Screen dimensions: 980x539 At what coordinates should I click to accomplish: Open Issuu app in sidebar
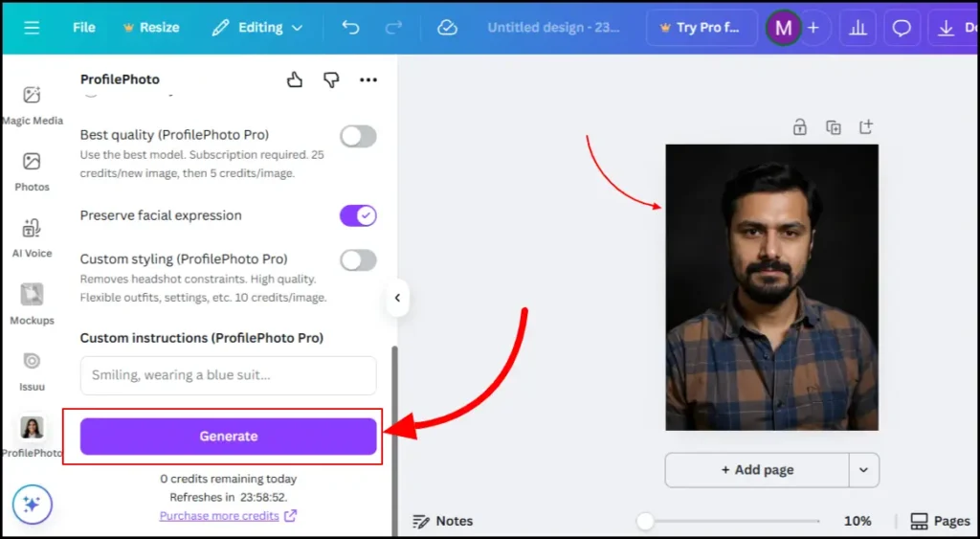(x=32, y=371)
